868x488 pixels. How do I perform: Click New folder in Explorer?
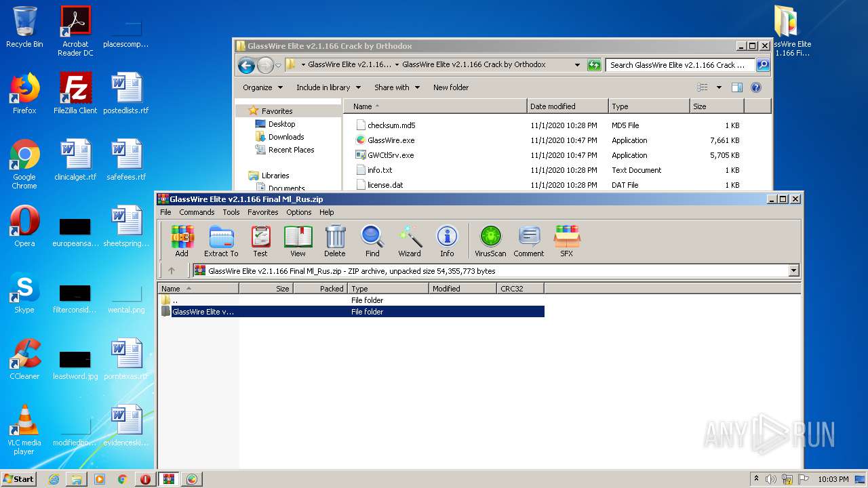tap(451, 87)
